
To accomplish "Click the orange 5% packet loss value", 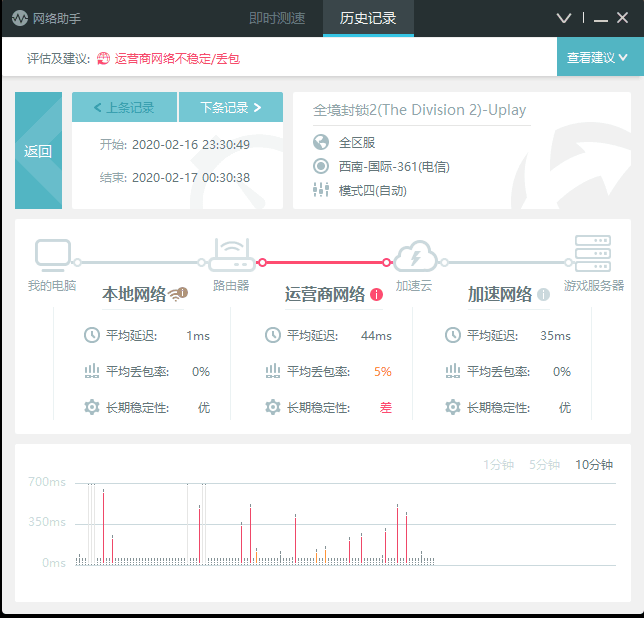I will coord(383,372).
